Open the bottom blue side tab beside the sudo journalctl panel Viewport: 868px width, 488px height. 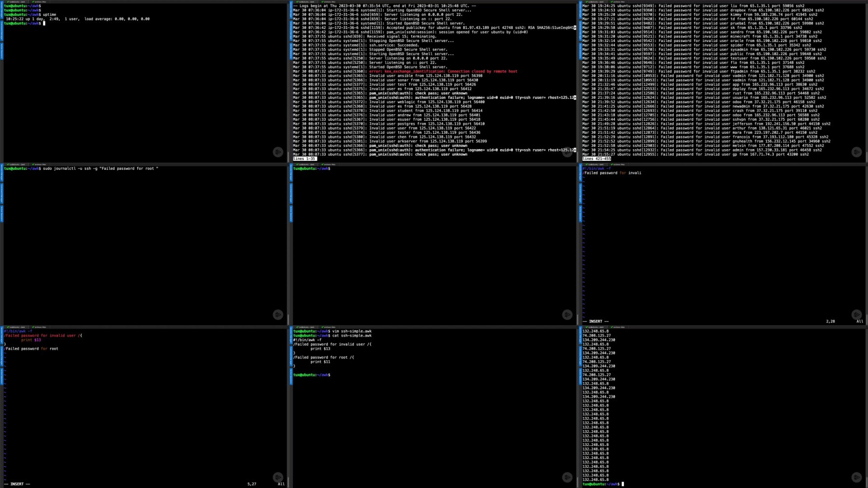1,213
